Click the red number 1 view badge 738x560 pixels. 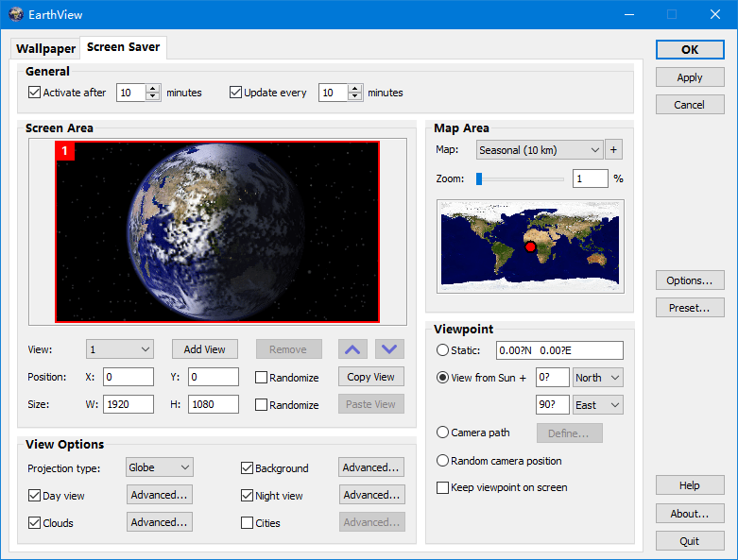65,151
